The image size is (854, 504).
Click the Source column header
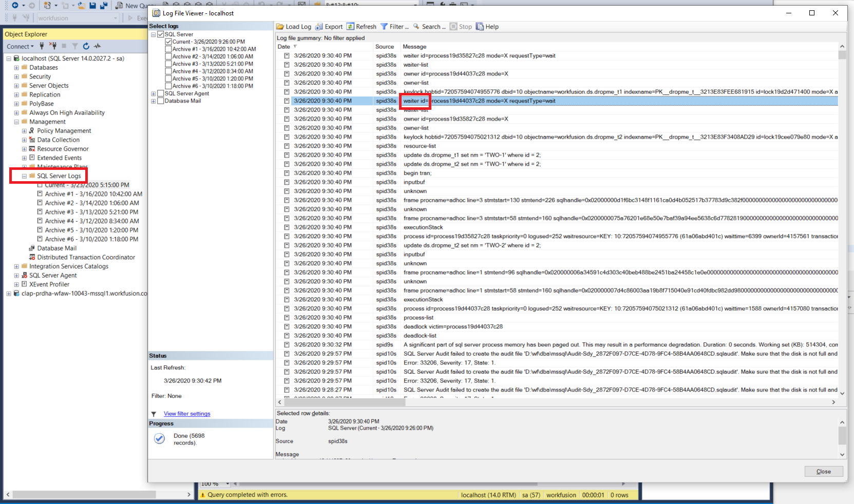tap(387, 47)
